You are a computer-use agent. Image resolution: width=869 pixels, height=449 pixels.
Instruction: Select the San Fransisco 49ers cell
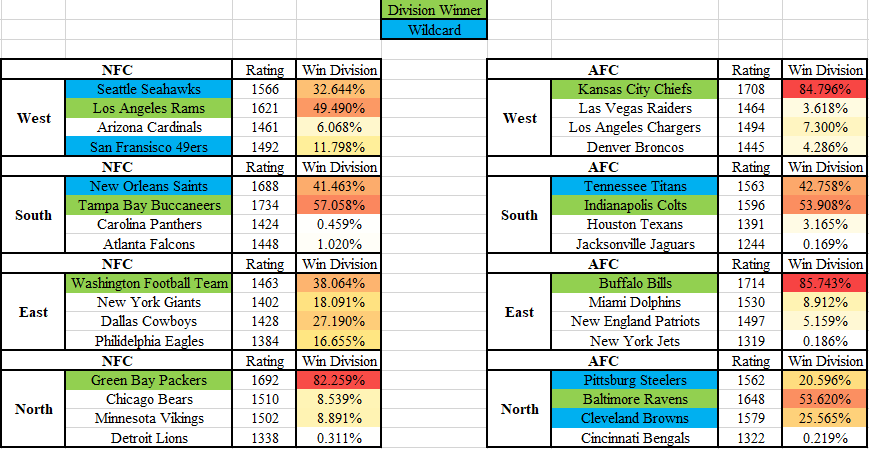tap(148, 147)
